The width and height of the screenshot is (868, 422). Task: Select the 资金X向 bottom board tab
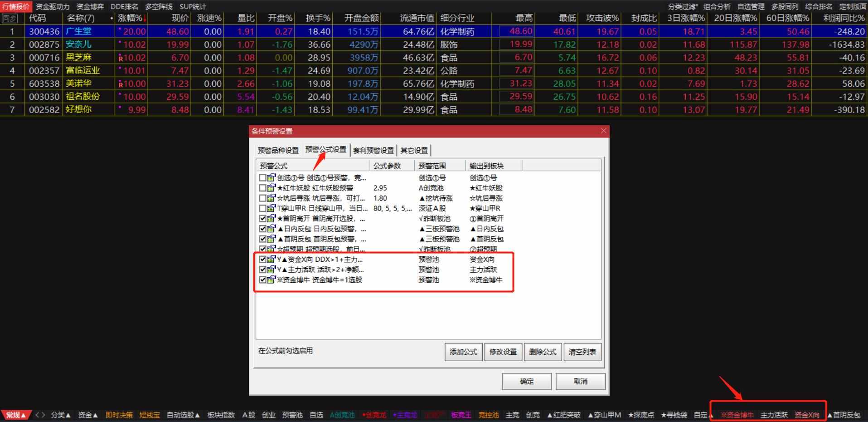click(x=807, y=415)
